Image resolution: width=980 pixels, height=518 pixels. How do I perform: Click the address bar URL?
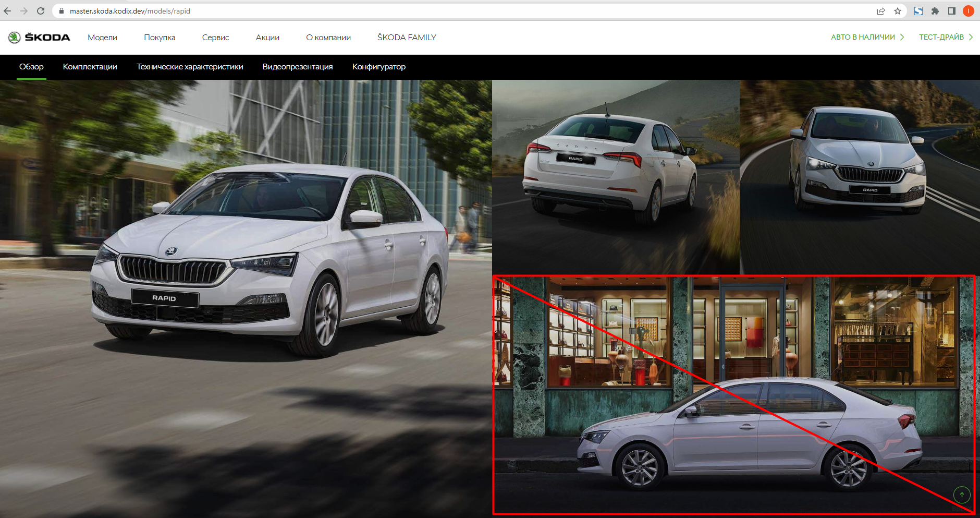(130, 11)
